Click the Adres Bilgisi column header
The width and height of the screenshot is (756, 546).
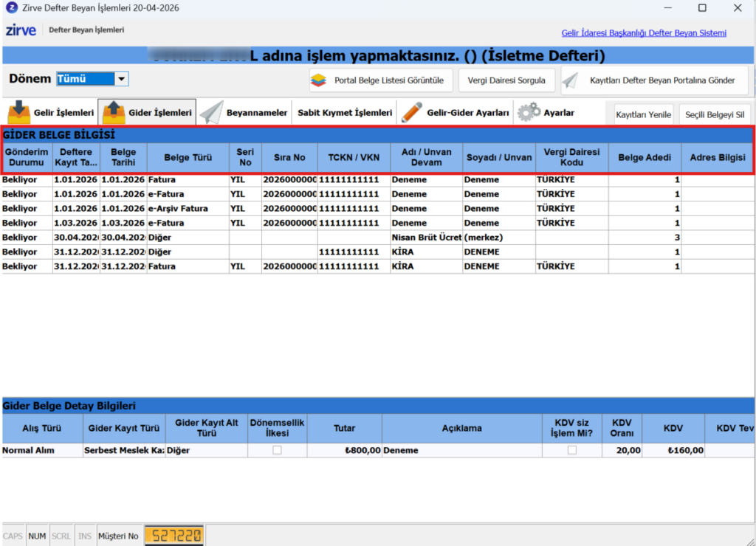click(718, 157)
